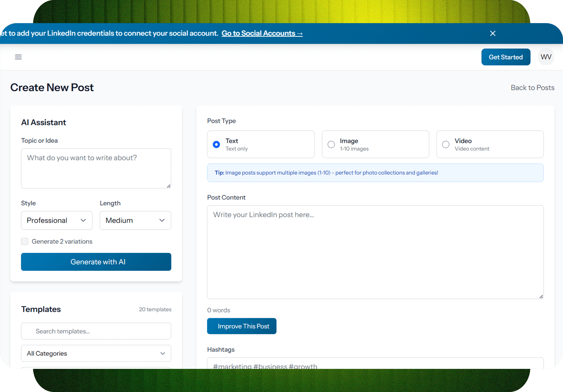Focus the Hashtags input field
563x392 pixels.
click(x=375, y=364)
